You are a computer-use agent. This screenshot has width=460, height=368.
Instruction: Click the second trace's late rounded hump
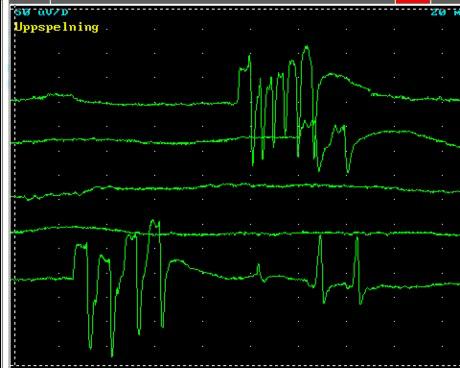click(x=400, y=133)
